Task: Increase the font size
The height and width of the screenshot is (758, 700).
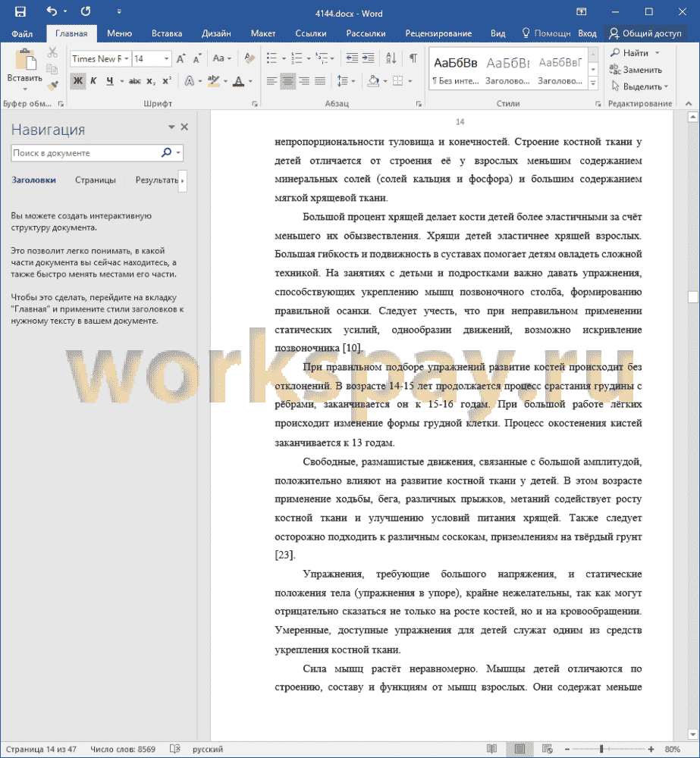Action: [x=180, y=59]
